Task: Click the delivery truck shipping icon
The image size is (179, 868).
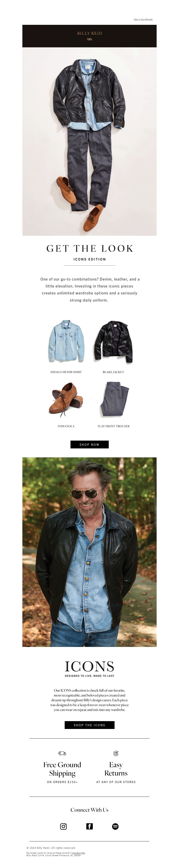Action: click(62, 753)
